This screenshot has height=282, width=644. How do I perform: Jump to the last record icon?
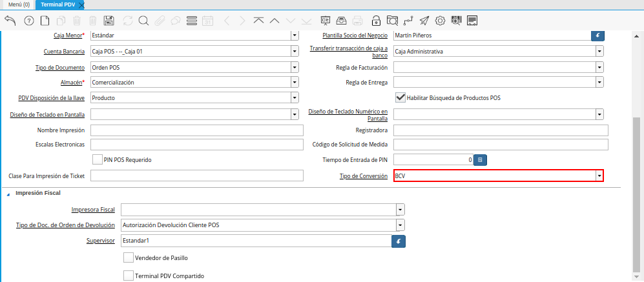pos(306,21)
